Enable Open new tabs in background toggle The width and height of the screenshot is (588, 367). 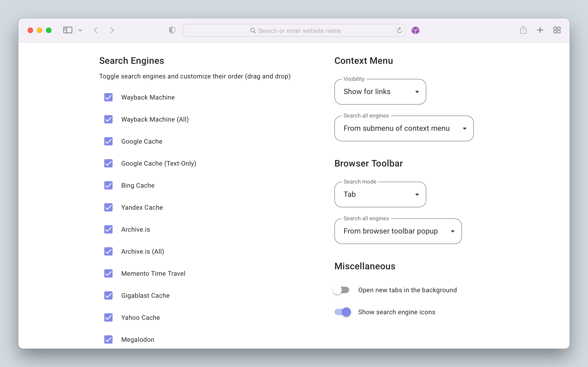point(341,290)
